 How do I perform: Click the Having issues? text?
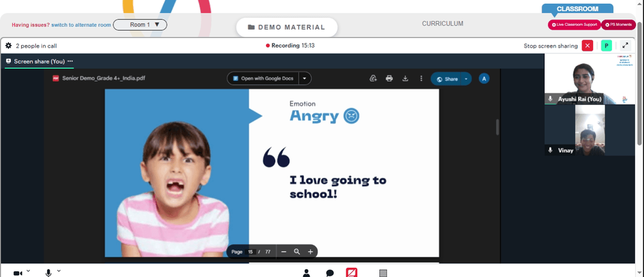point(30,24)
